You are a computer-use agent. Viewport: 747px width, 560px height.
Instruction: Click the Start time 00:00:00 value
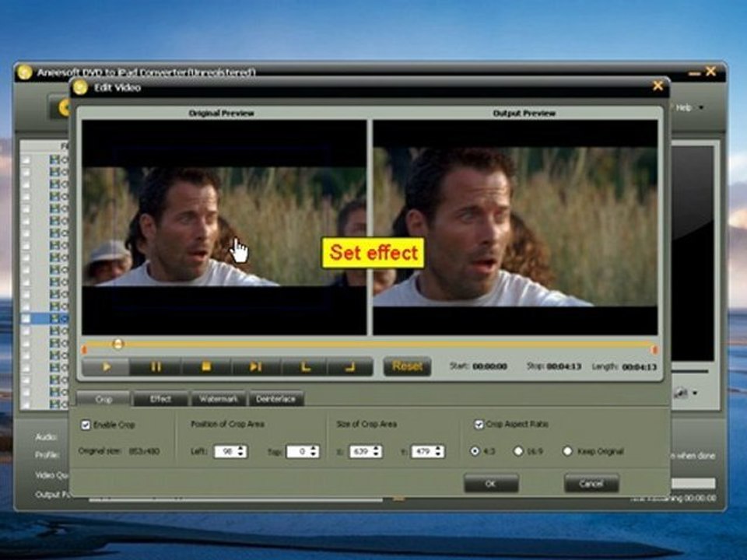coord(489,366)
